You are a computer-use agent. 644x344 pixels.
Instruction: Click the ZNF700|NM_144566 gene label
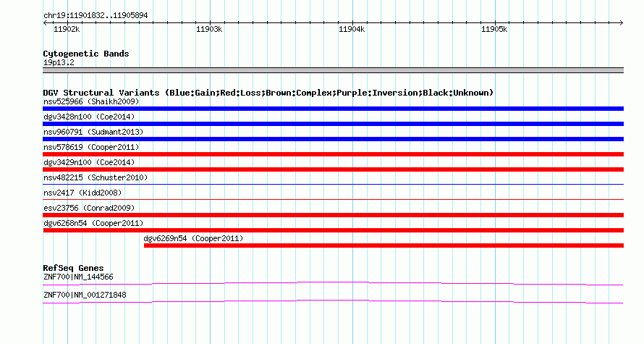[x=78, y=277]
